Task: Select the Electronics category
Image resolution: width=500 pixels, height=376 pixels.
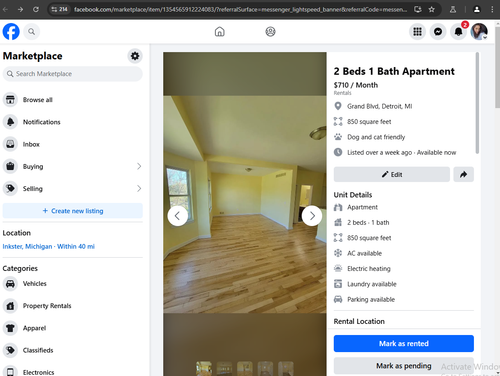Action: point(73,371)
